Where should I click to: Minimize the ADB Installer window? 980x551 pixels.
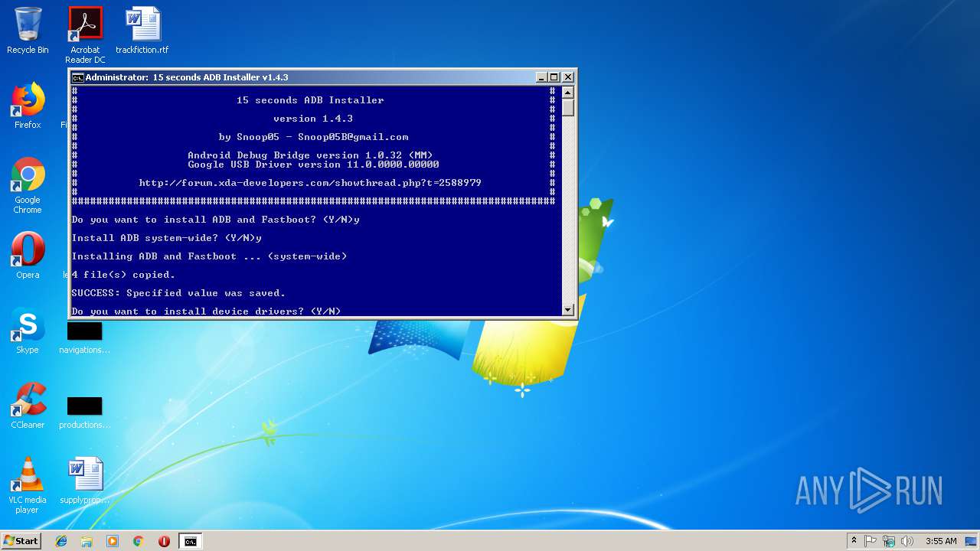(x=541, y=77)
